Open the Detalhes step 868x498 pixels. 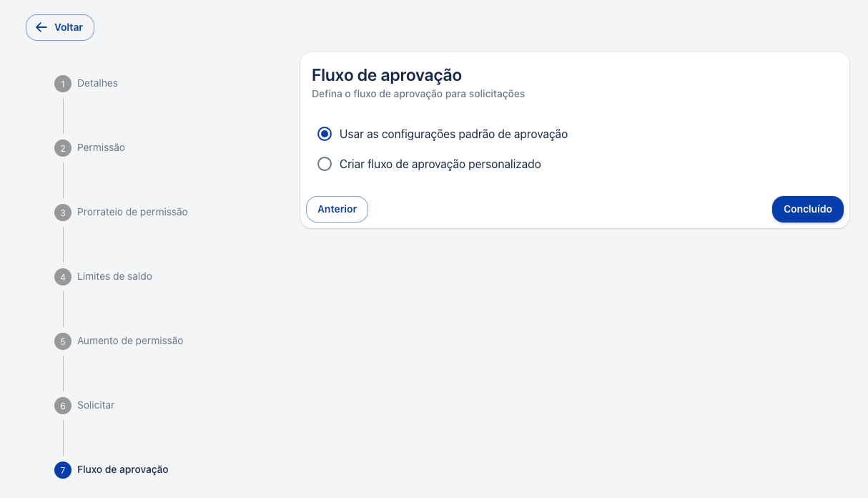click(97, 83)
